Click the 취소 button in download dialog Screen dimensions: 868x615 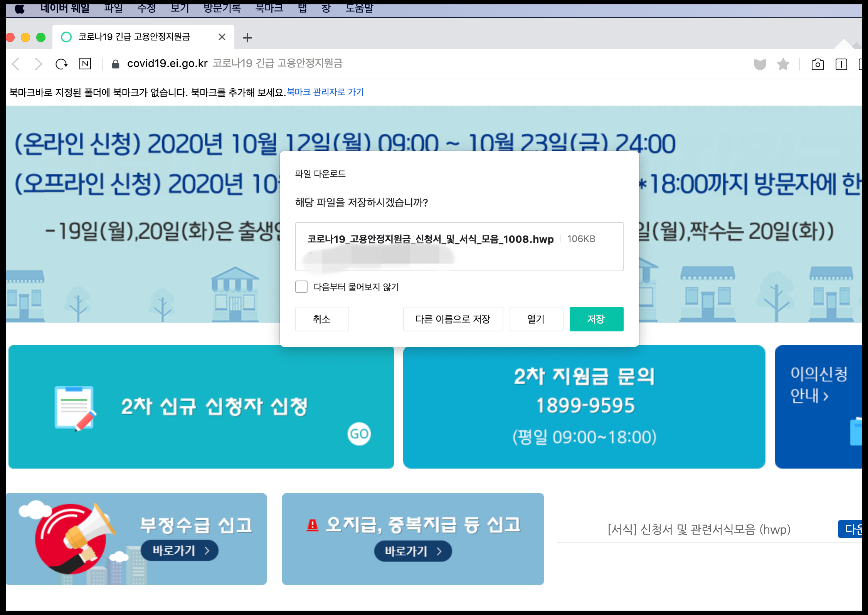coord(322,319)
